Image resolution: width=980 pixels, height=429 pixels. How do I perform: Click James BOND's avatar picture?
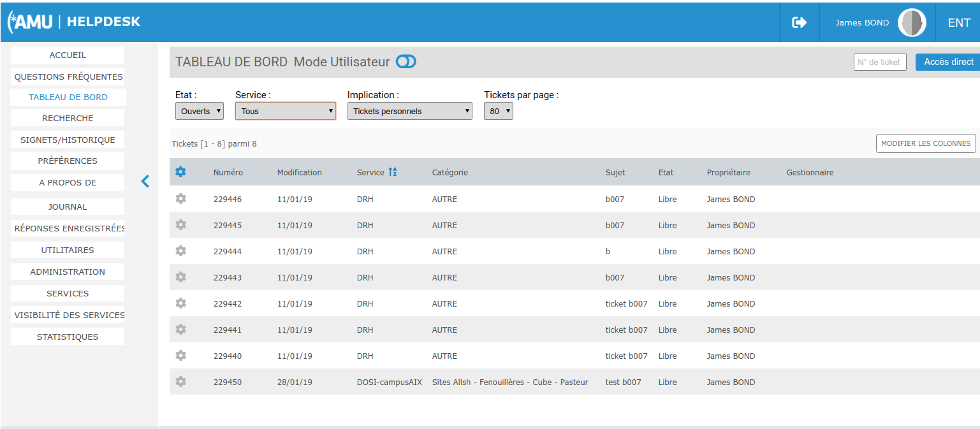coord(912,23)
